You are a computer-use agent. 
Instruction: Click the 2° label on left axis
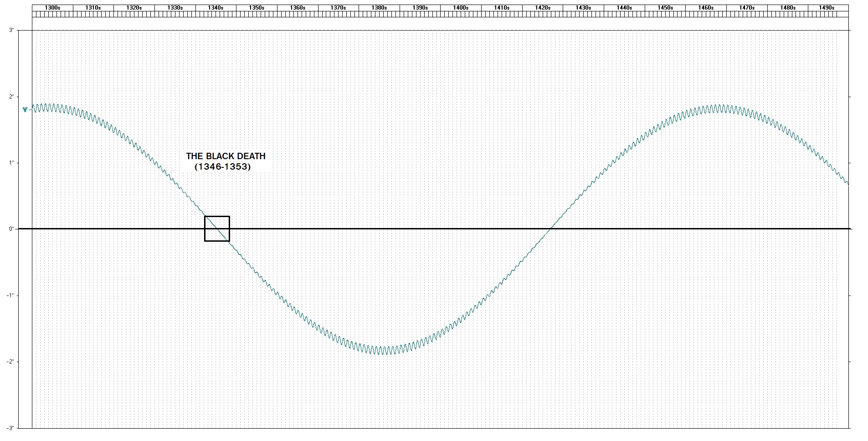[x=11, y=97]
